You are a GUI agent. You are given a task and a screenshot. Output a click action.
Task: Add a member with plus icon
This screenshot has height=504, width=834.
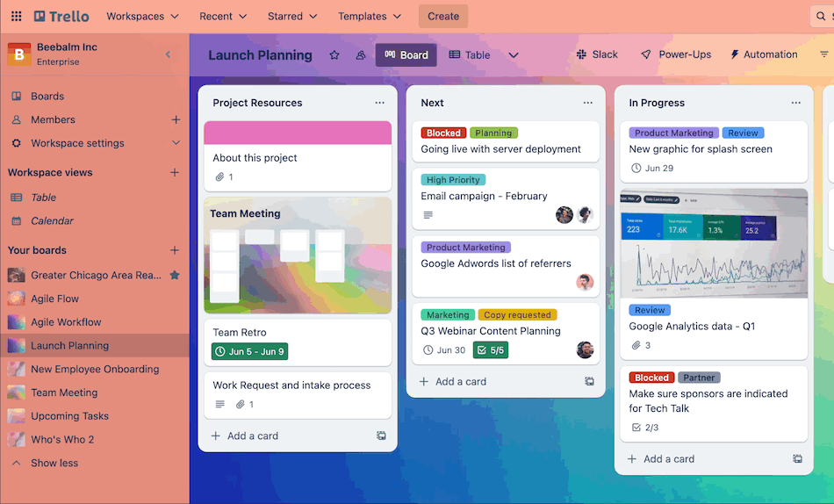(x=176, y=119)
